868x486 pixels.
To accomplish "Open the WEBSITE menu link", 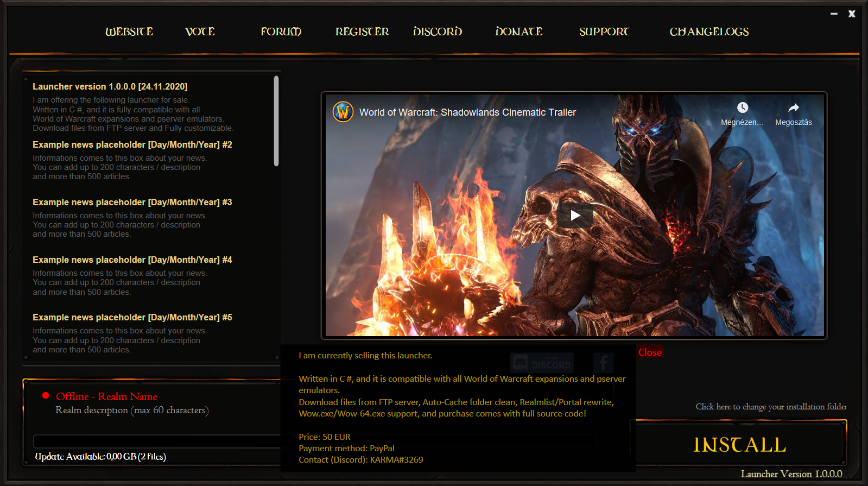I will pos(129,31).
